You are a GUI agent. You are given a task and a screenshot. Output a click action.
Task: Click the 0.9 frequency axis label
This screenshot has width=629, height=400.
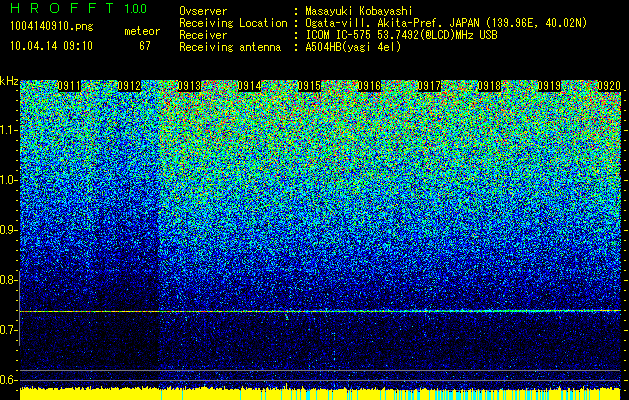coord(9,230)
